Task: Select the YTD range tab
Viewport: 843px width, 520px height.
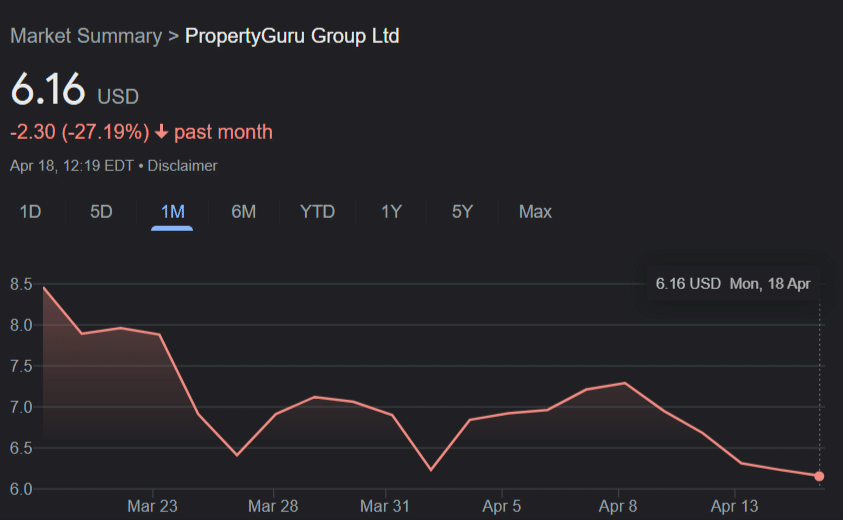Action: point(317,212)
